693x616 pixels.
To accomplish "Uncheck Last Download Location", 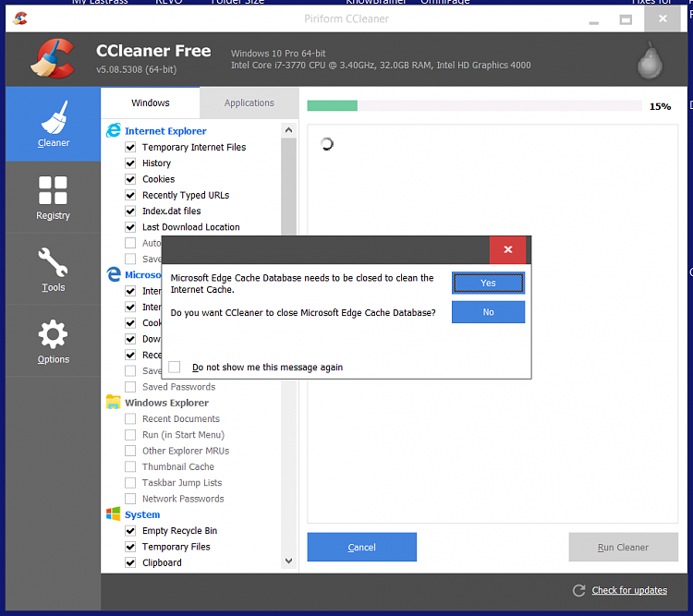I will pyautogui.click(x=130, y=227).
